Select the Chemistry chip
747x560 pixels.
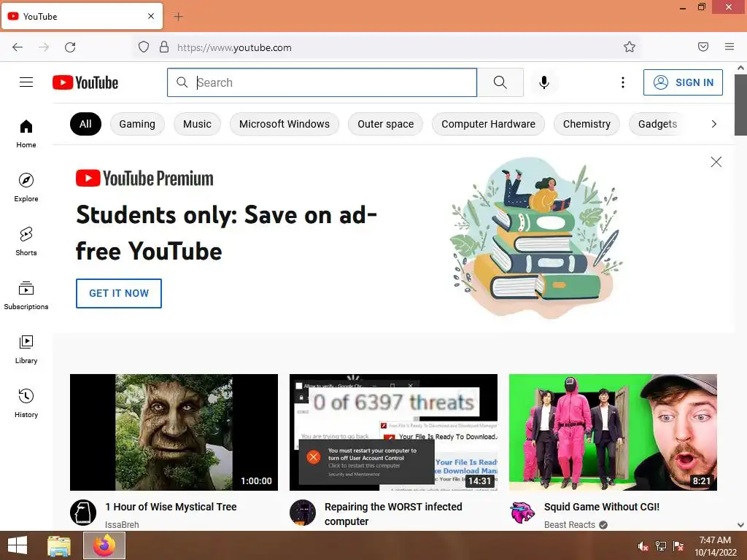point(587,124)
